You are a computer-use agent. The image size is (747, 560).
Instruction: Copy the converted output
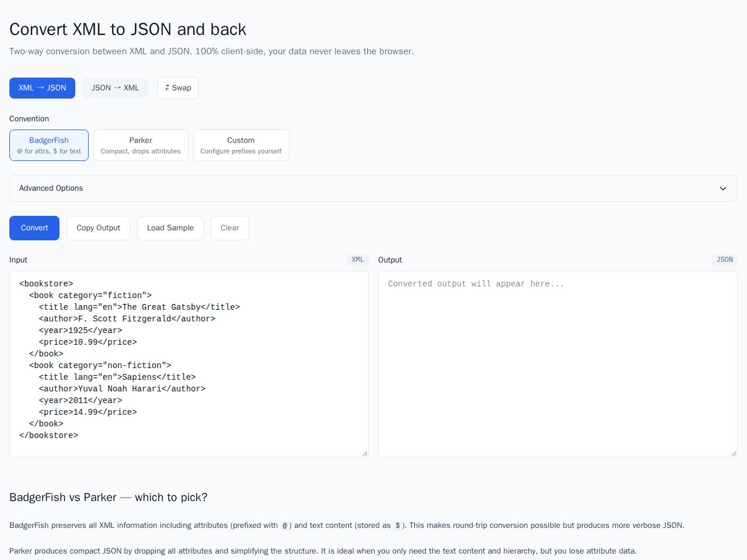98,228
